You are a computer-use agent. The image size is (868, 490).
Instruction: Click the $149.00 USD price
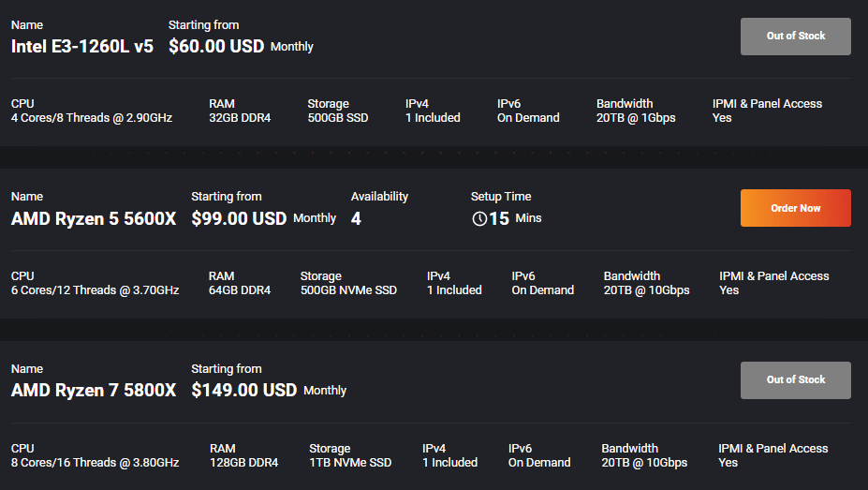244,390
